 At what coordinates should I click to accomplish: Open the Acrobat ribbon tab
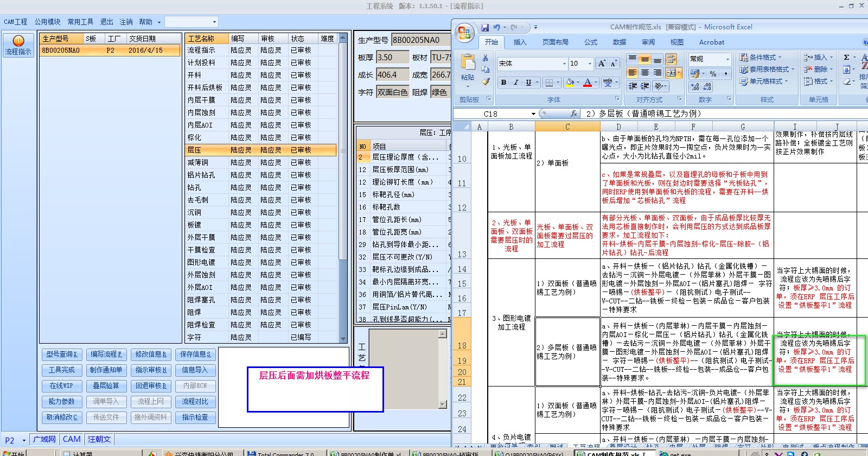(712, 42)
